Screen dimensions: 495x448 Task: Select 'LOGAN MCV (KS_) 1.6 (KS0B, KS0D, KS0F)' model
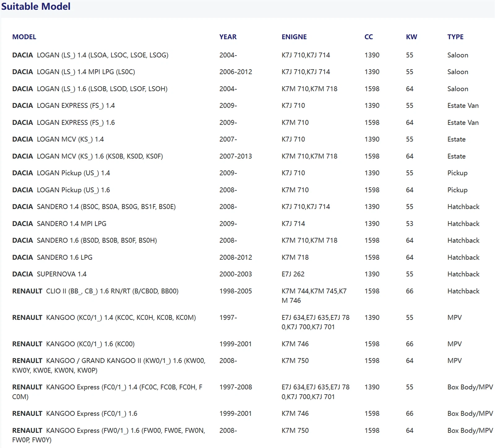[88, 156]
